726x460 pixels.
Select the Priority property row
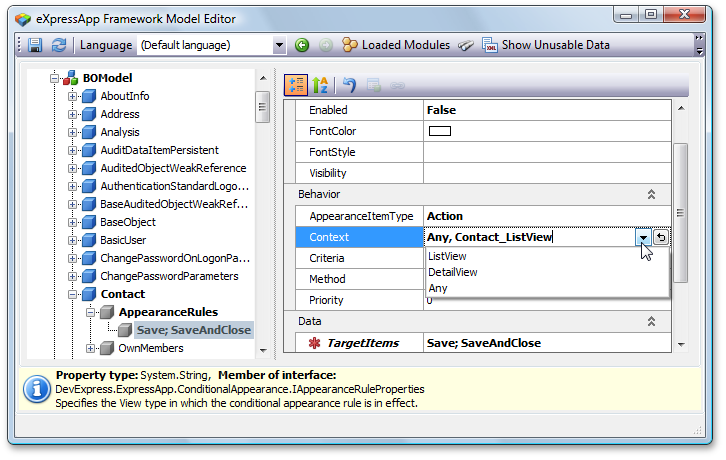[x=359, y=300]
